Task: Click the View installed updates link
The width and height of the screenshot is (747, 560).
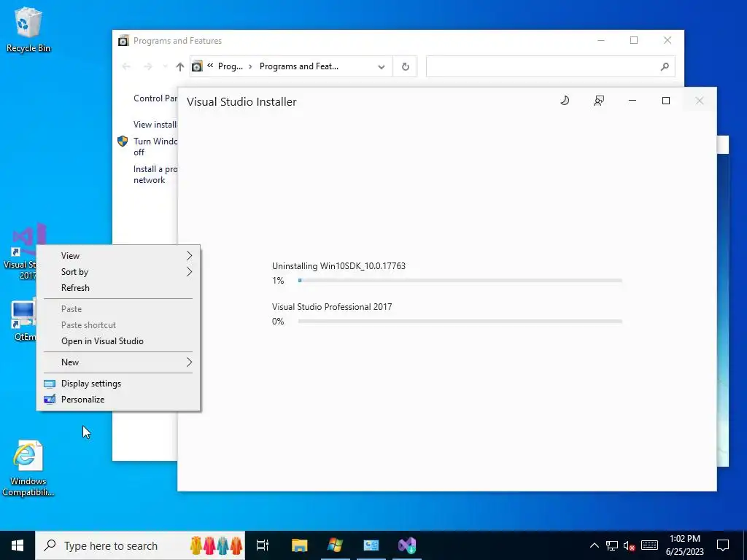Action: [155, 124]
